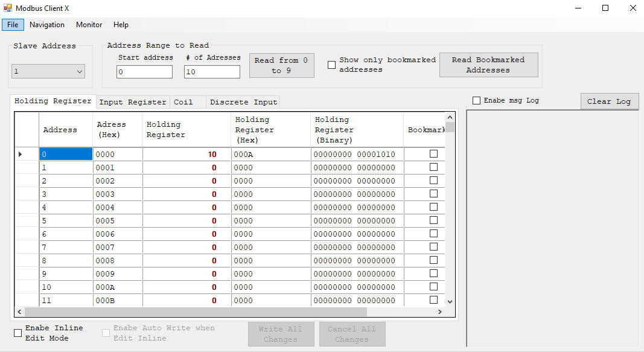The image size is (644, 352).
Task: Click the Start address input field
Action: pos(144,71)
